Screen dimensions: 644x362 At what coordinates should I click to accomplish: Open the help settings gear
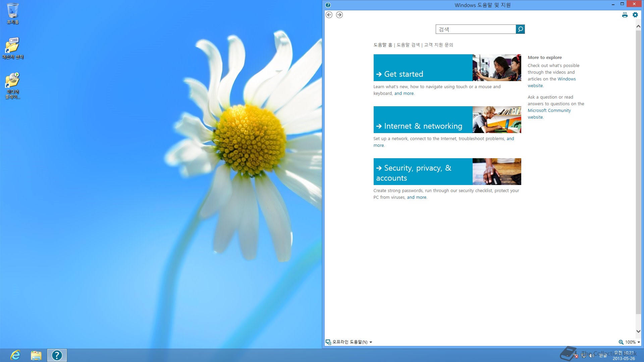coord(635,15)
